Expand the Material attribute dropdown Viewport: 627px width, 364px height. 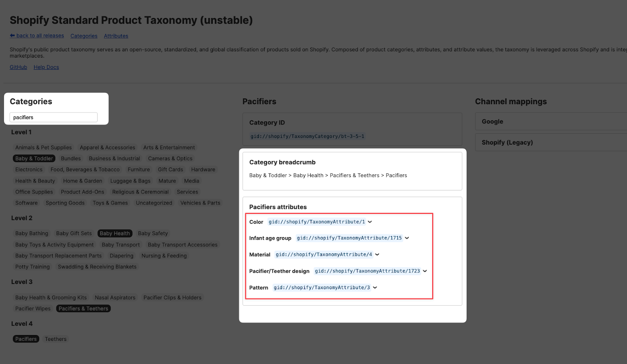point(377,255)
